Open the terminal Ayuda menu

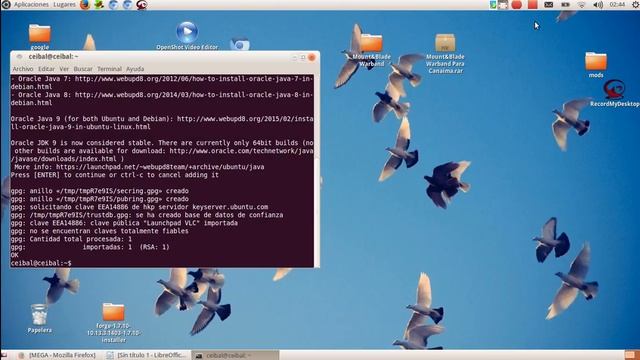point(135,69)
